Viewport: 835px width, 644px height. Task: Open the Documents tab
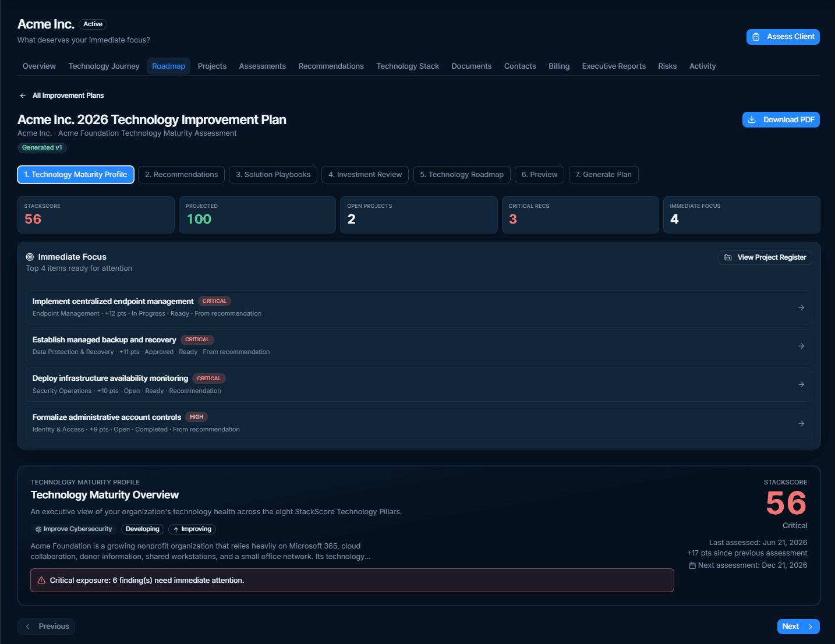(x=472, y=66)
